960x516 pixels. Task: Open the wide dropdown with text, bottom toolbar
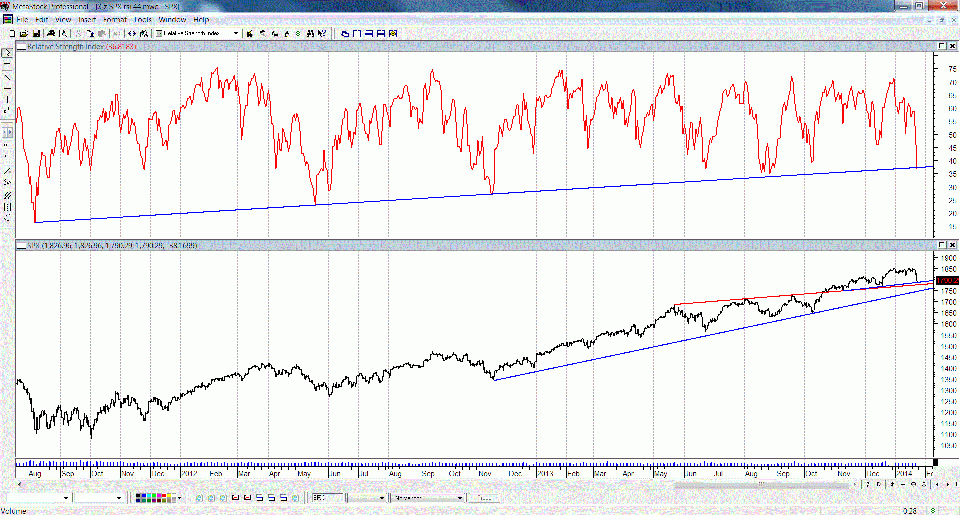pyautogui.click(x=428, y=498)
